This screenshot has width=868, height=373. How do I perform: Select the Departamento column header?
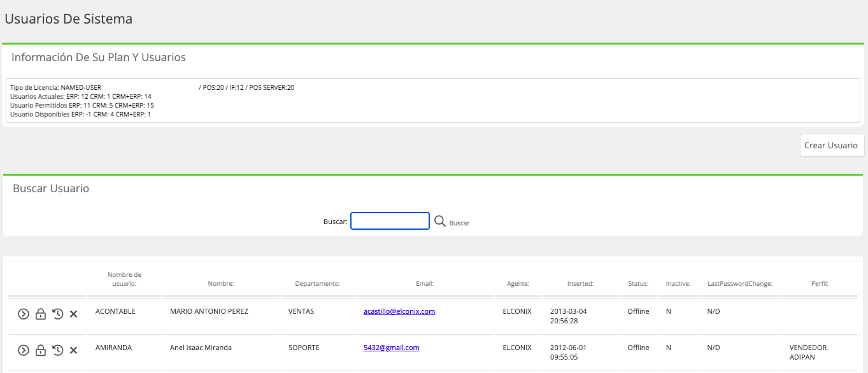317,283
